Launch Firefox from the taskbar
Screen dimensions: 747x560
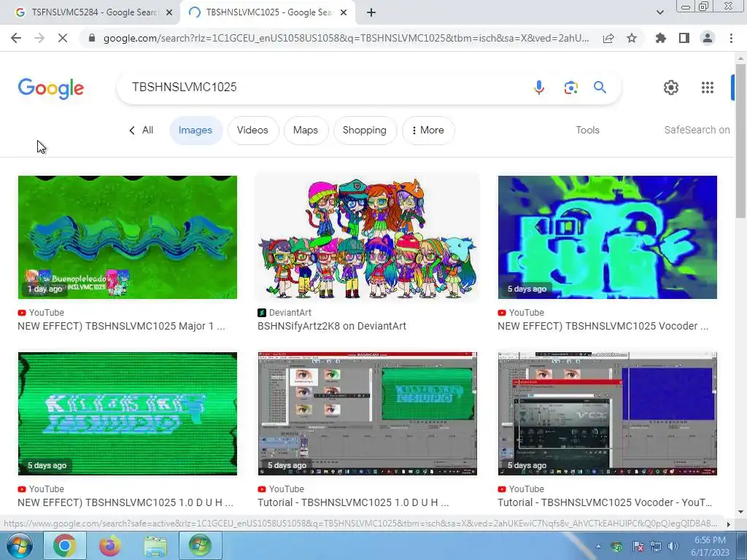coord(109,545)
